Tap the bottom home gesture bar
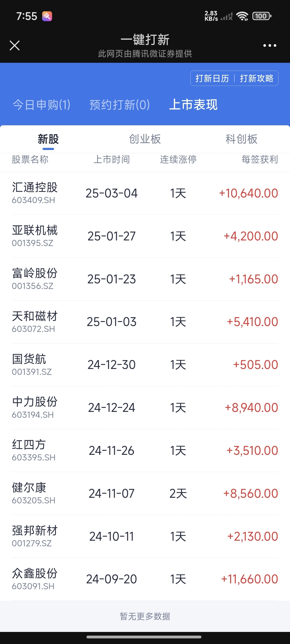Screen dimensions: 290x644 pos(144,637)
